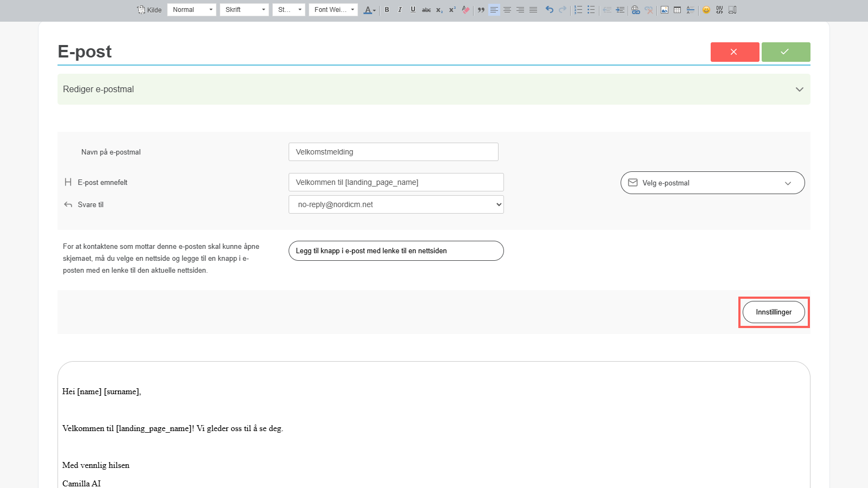Click the remove format eraser icon
This screenshot has height=488, width=868.
(x=465, y=10)
